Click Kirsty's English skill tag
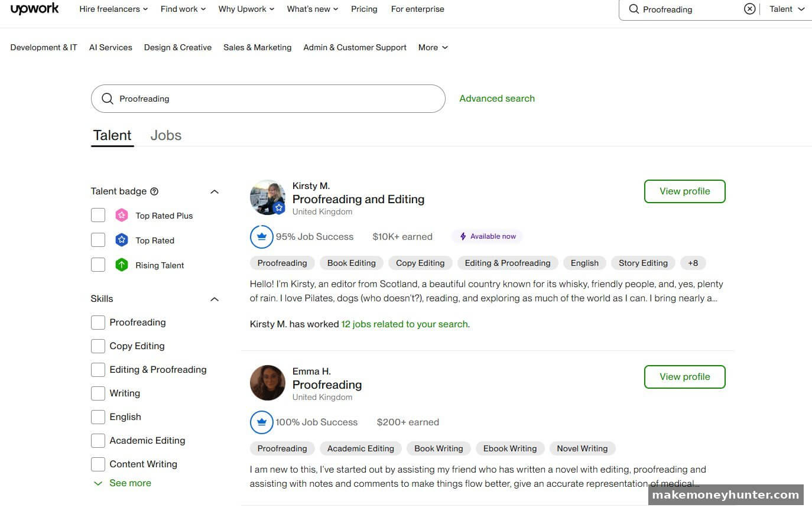 point(584,263)
